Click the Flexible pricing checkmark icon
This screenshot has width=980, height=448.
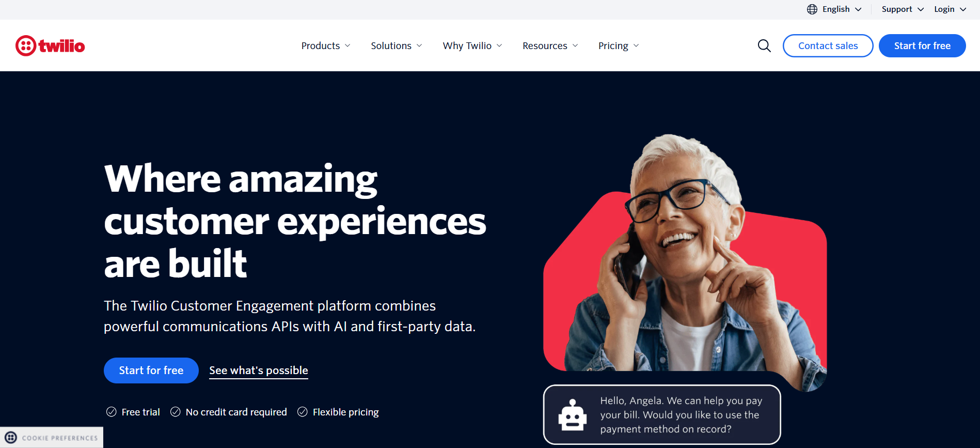pyautogui.click(x=303, y=412)
